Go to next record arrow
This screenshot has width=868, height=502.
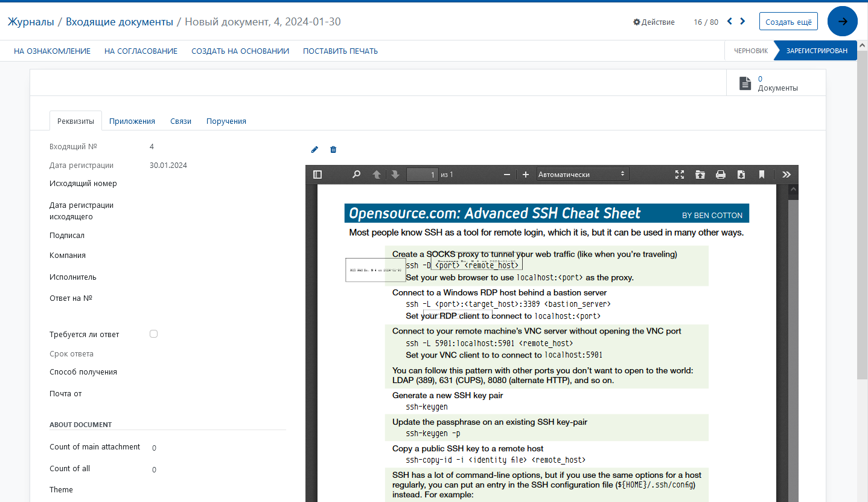(742, 21)
